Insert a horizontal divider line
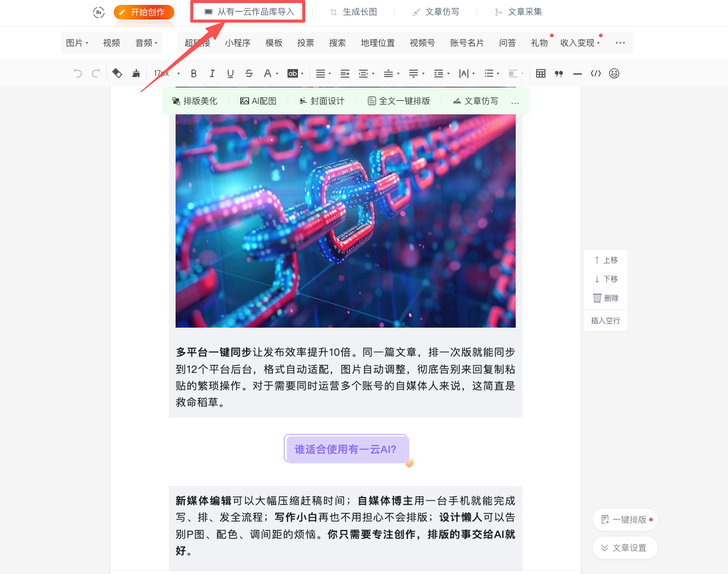Image resolution: width=728 pixels, height=574 pixels. coord(577,73)
